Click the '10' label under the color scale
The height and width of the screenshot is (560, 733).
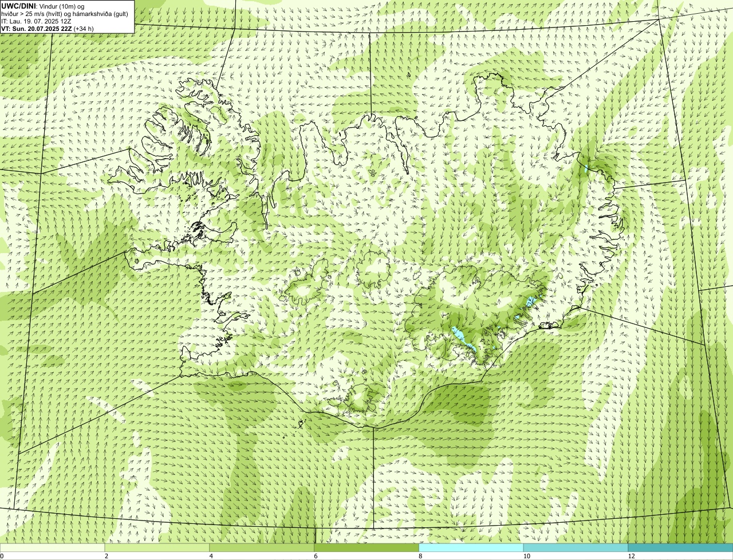[526, 556]
